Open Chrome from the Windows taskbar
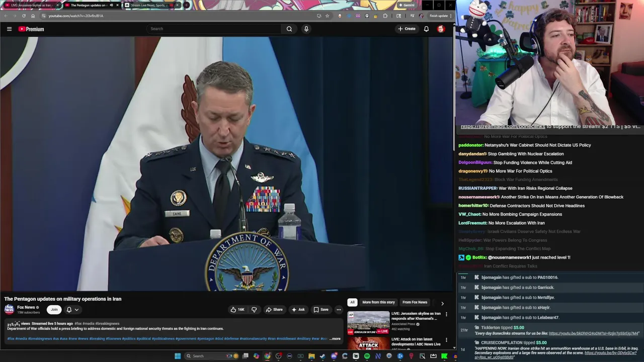The width and height of the screenshot is (644, 362). (x=268, y=356)
